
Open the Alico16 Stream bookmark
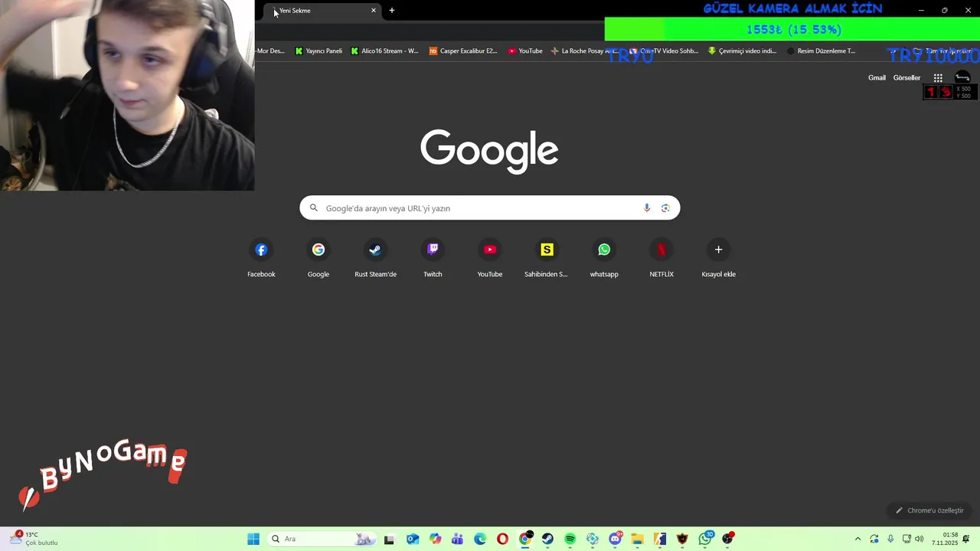[384, 51]
